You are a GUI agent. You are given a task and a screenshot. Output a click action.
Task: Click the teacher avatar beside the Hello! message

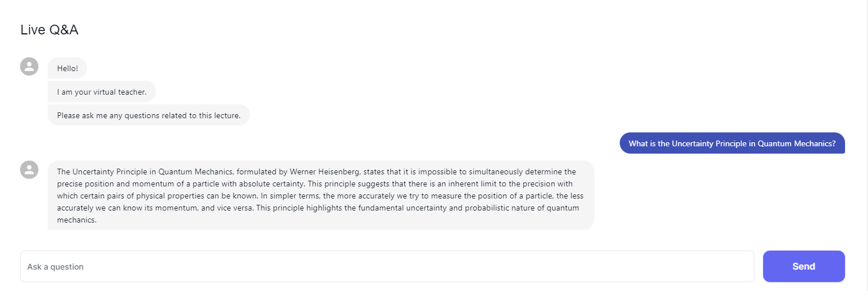coord(29,67)
